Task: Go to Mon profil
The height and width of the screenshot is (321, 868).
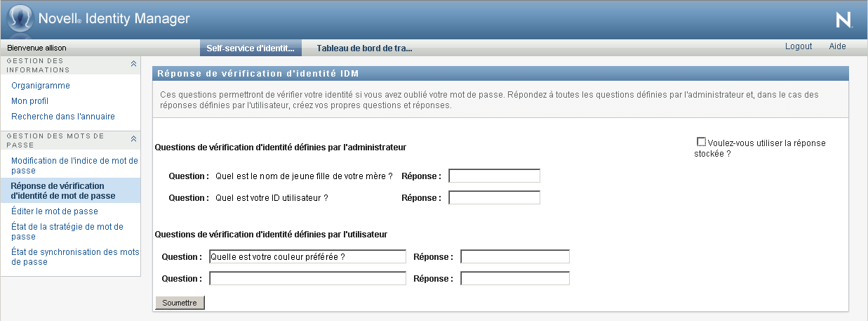Action: [29, 101]
